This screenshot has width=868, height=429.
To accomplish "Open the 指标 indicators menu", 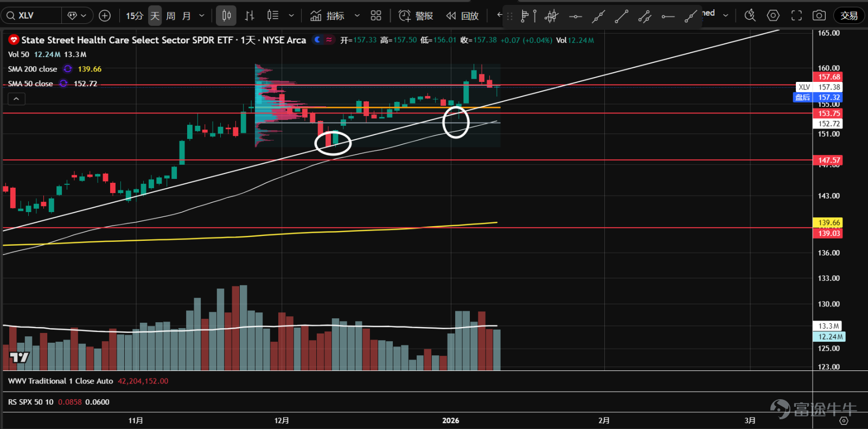I will pos(327,16).
